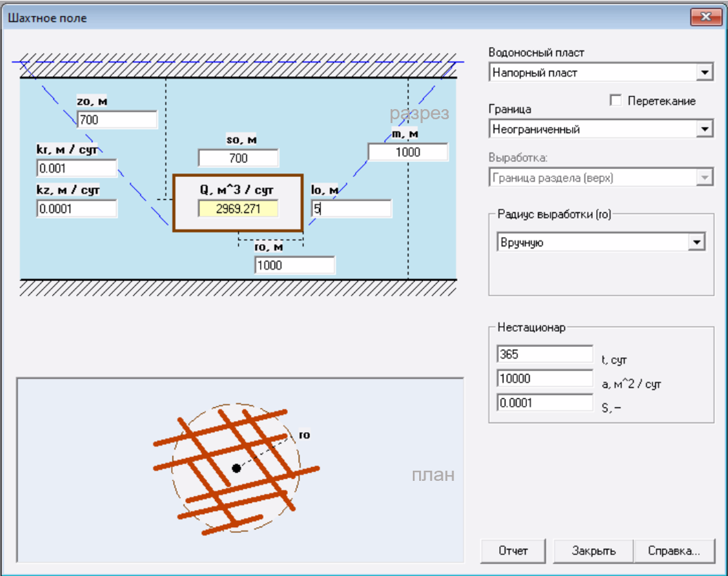
Task: Select the a, м^2/сут field
Action: 545,379
